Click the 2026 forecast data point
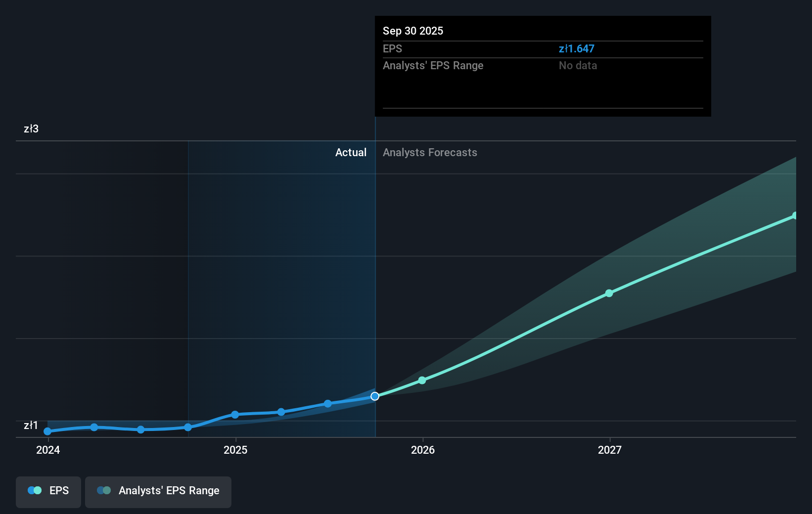Screen dimensions: 812x514 [422, 380]
